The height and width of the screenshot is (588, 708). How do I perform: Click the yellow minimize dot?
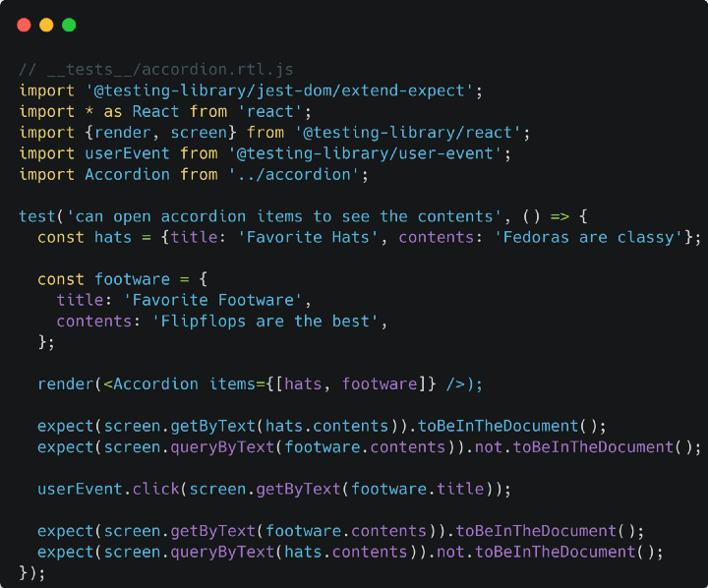pyautogui.click(x=46, y=25)
